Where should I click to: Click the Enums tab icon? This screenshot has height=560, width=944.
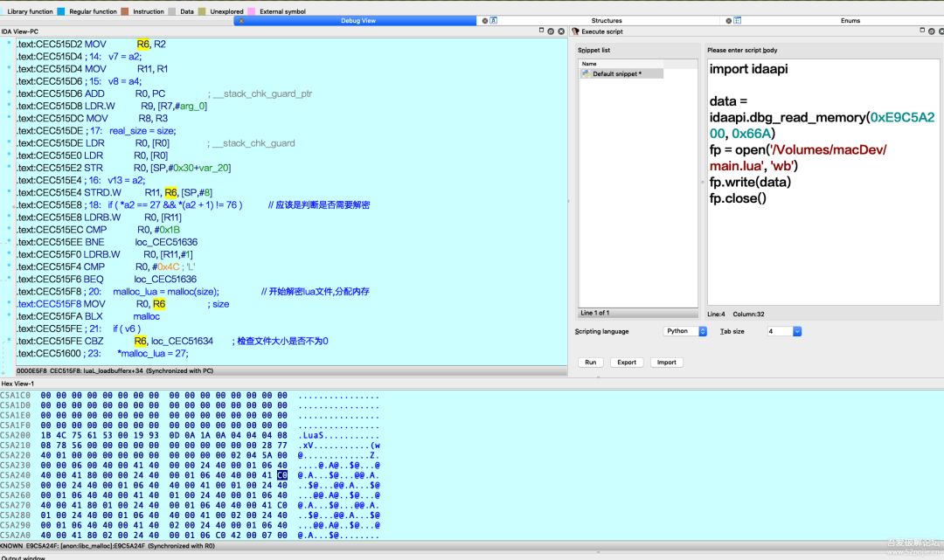coord(738,20)
